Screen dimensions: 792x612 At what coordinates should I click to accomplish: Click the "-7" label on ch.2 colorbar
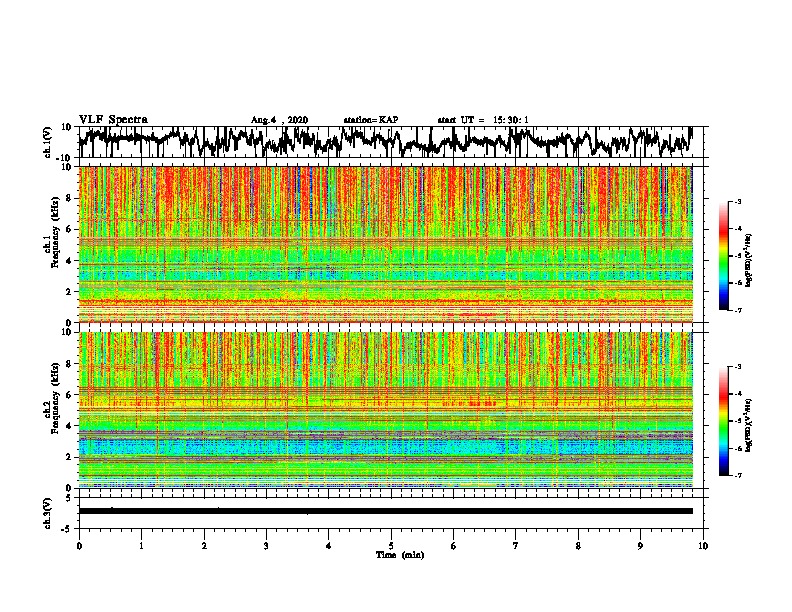[x=738, y=476]
